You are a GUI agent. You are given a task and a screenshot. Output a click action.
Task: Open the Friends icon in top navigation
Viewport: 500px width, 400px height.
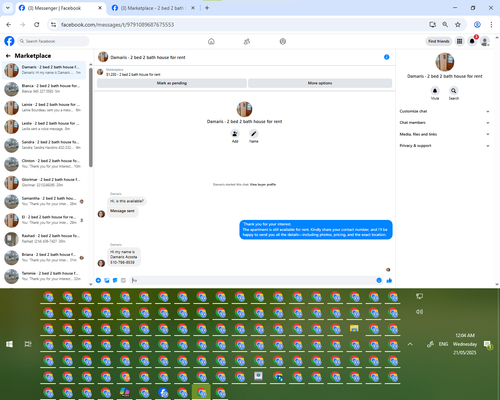247,41
